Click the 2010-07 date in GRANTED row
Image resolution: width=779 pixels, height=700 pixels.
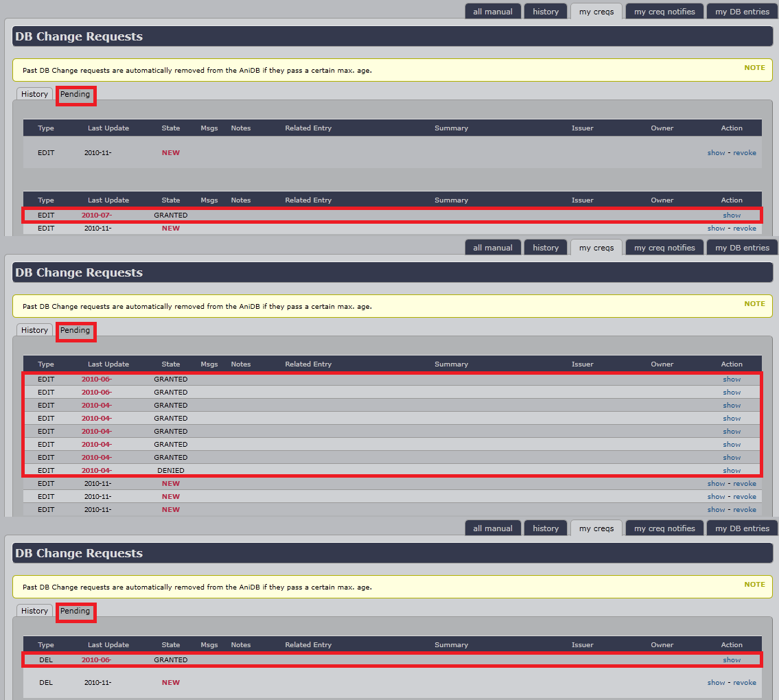(x=96, y=215)
